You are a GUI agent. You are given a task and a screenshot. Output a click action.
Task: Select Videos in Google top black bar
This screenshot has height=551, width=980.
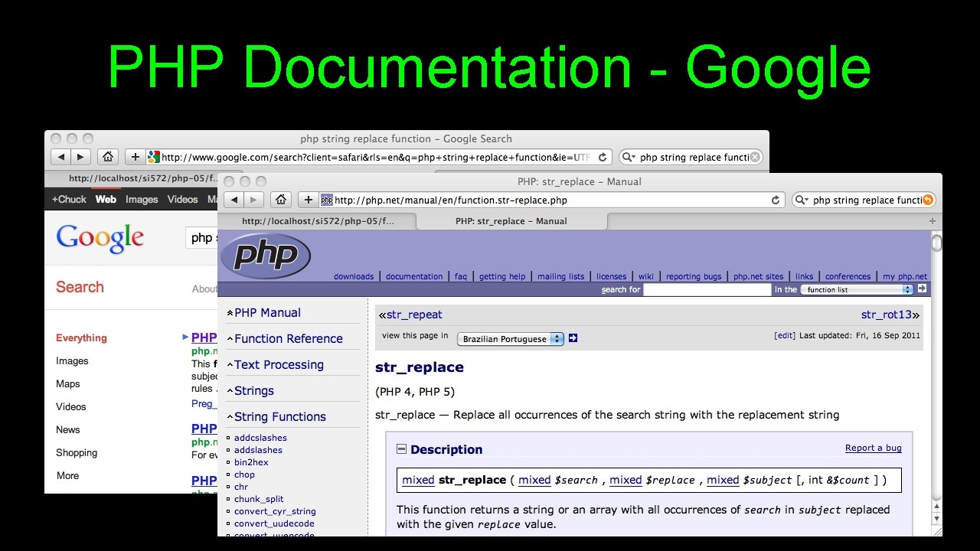(x=182, y=199)
